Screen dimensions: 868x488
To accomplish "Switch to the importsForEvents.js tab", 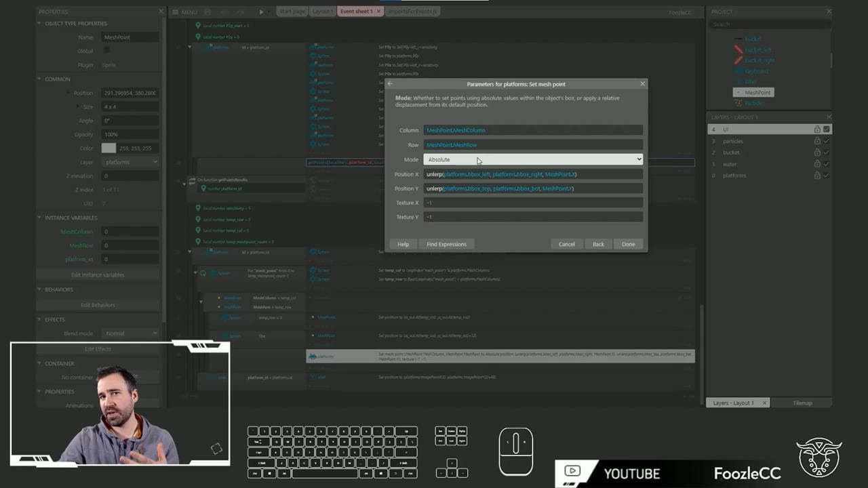I will point(414,12).
